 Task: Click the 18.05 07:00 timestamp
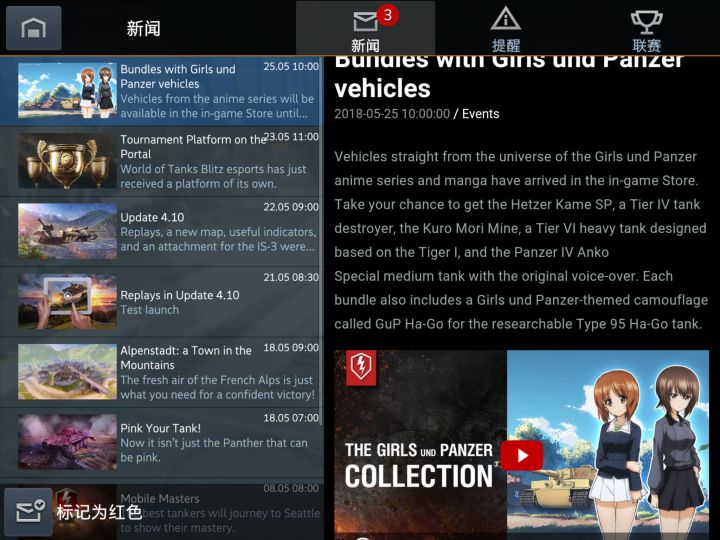pyautogui.click(x=291, y=418)
